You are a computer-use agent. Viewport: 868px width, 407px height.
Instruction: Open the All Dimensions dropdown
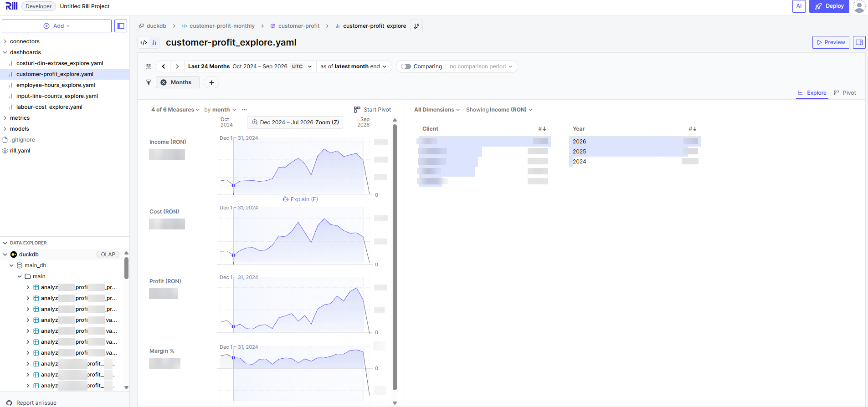(x=437, y=110)
